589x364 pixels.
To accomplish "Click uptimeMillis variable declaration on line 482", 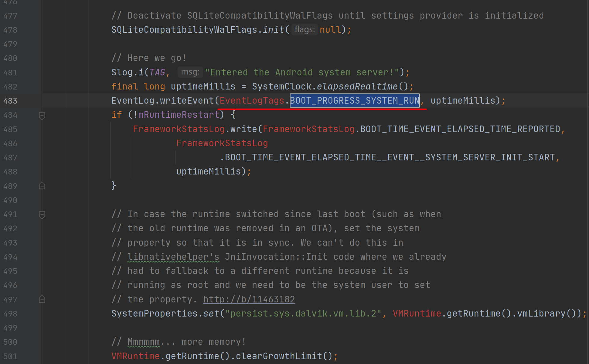I will click(203, 86).
